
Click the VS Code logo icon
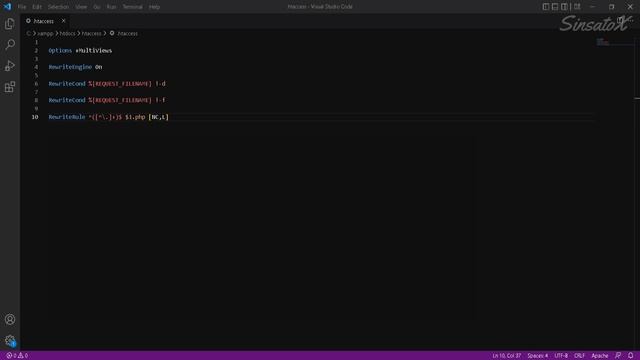pos(7,7)
